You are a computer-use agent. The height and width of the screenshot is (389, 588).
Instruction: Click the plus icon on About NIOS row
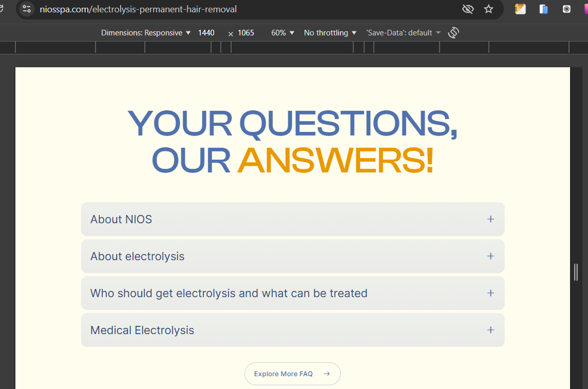click(x=490, y=219)
